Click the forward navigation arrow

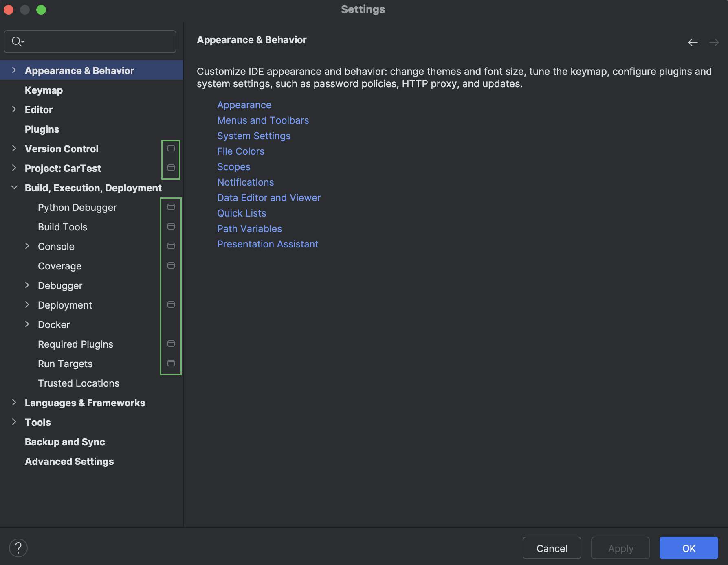click(714, 42)
